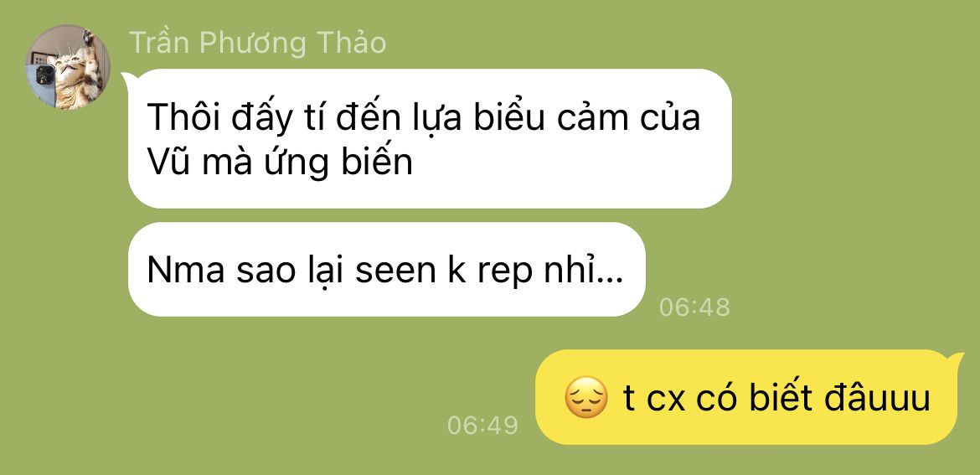The height and width of the screenshot is (475, 980).
Task: Click the sender name Trần Phương Thảo
Action: pyautogui.click(x=257, y=43)
